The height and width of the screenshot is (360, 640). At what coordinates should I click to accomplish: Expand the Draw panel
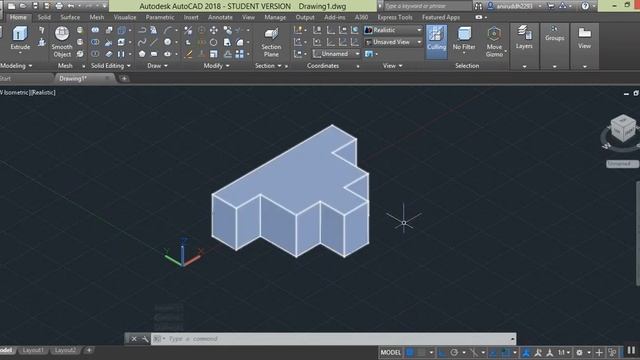click(x=157, y=66)
